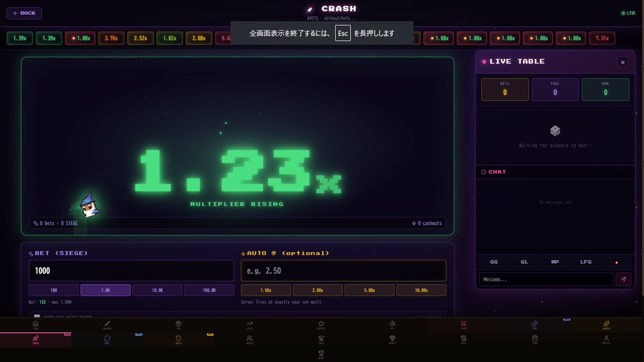The width and height of the screenshot is (644, 362).
Task: Open the Town home icon
Action: pos(35,325)
